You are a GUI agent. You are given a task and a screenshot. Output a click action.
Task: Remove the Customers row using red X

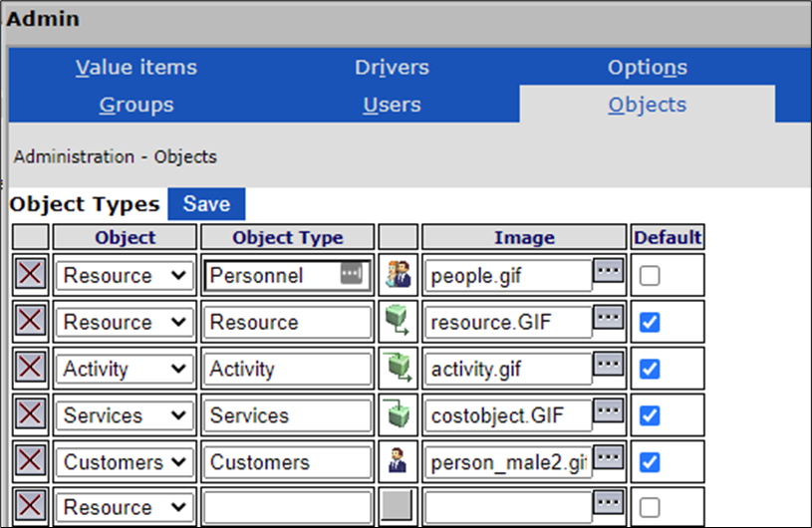31,462
